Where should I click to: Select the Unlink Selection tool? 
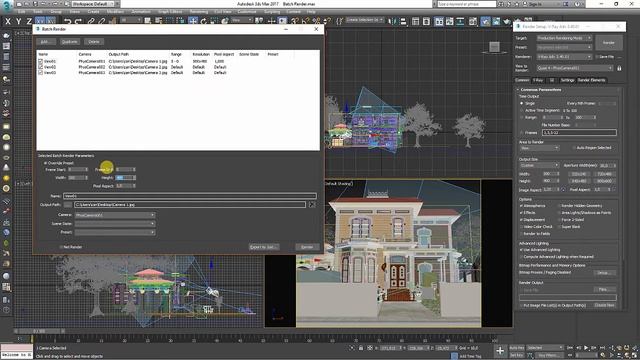(x=102, y=21)
